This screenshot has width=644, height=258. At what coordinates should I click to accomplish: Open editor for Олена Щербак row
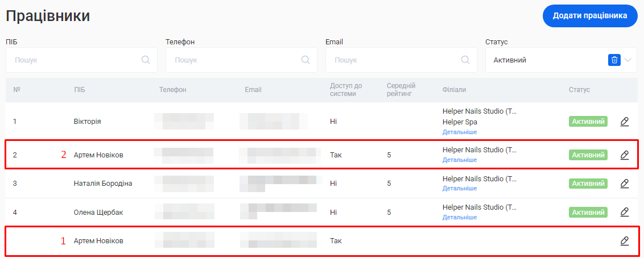pyautogui.click(x=624, y=212)
